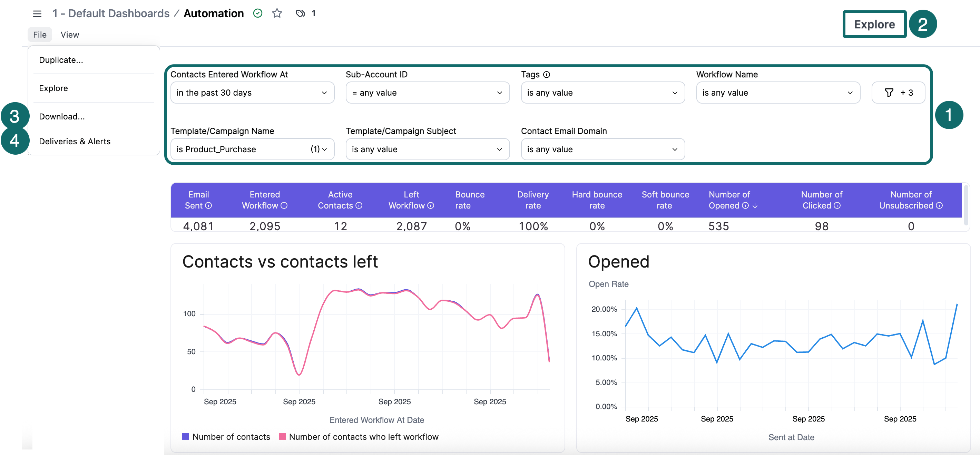The image size is (980, 455).
Task: Click the info icon next to the Tags filter
Action: click(547, 75)
